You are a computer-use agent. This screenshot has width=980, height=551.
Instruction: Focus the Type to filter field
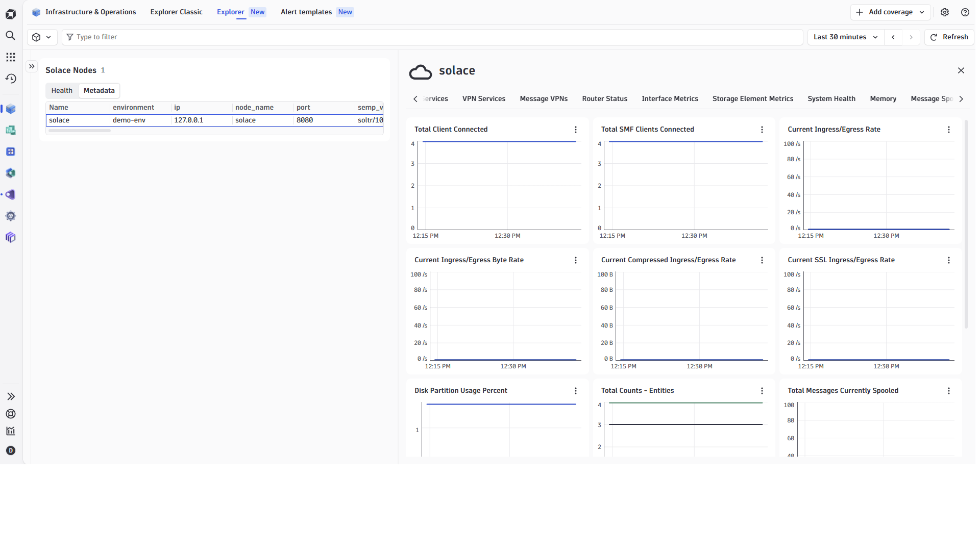pyautogui.click(x=432, y=37)
